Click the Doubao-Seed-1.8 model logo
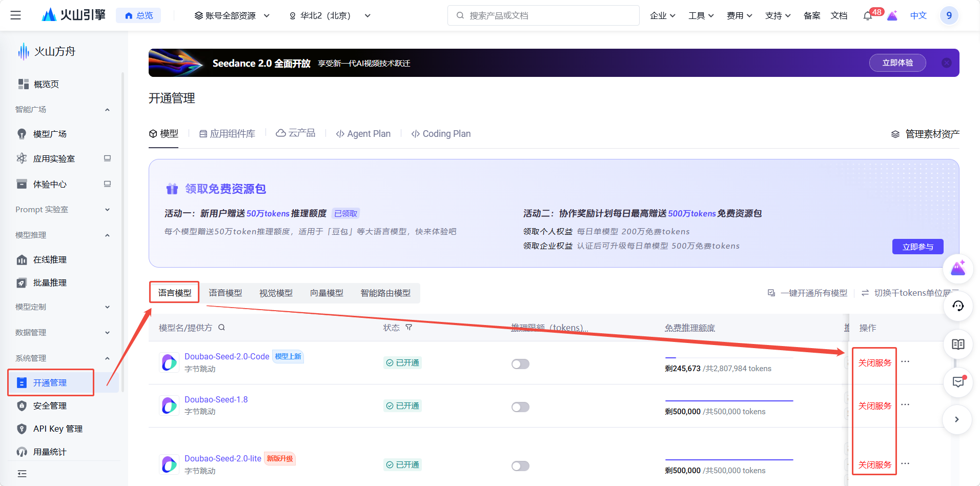 pyautogui.click(x=169, y=406)
